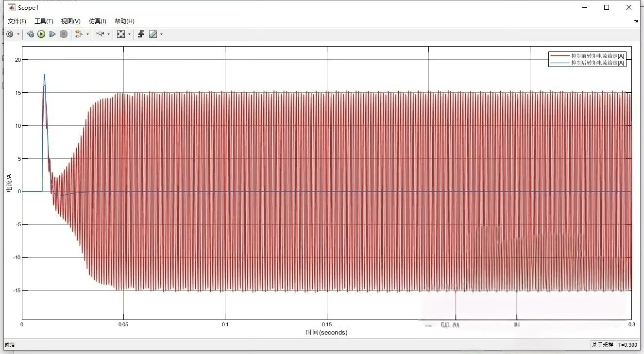
Task: Click the gray stop simulation button
Action: [64, 34]
